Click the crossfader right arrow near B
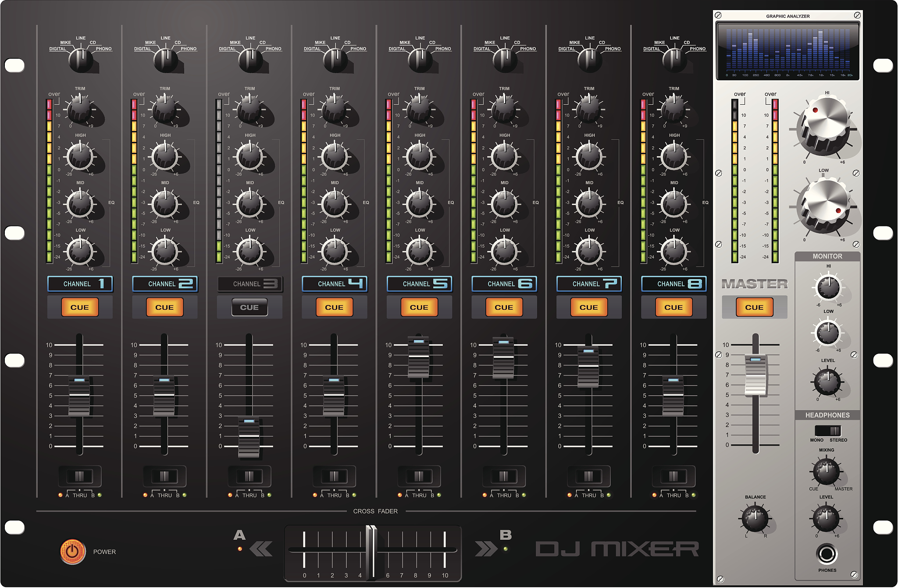This screenshot has width=898, height=588. click(486, 549)
